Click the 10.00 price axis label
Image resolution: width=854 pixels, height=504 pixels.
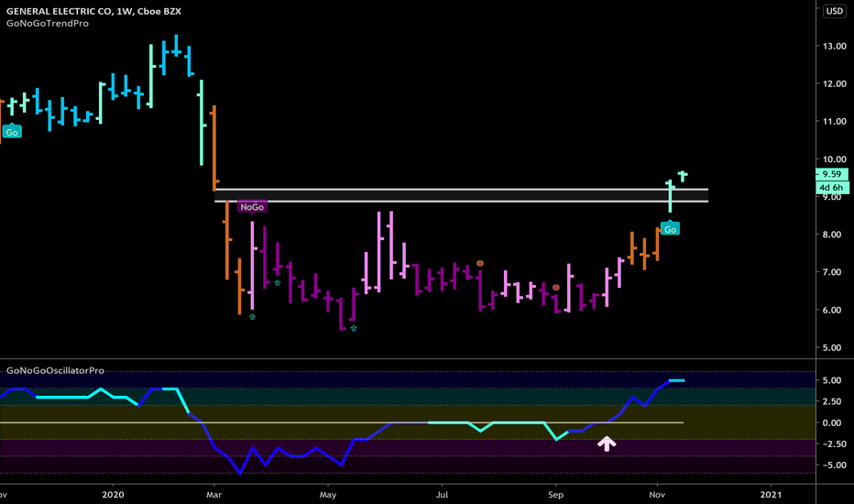(x=835, y=159)
